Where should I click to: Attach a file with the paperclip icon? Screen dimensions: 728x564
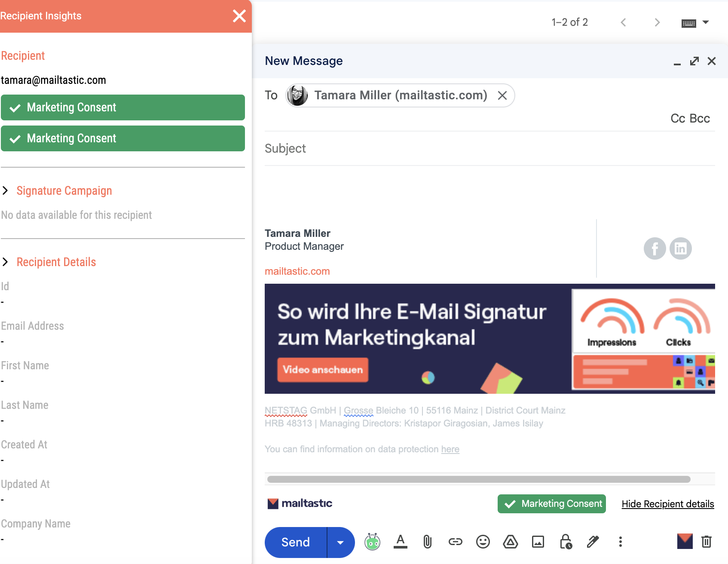click(428, 542)
